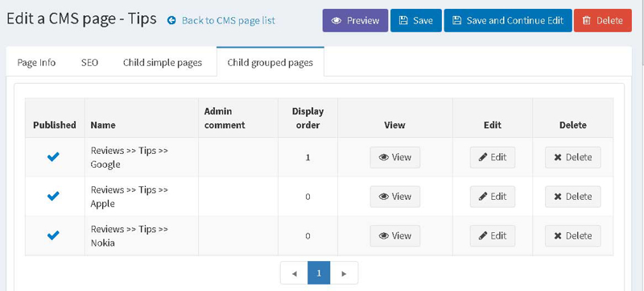Select page 1 in pagination
The width and height of the screenshot is (644, 291).
[319, 273]
